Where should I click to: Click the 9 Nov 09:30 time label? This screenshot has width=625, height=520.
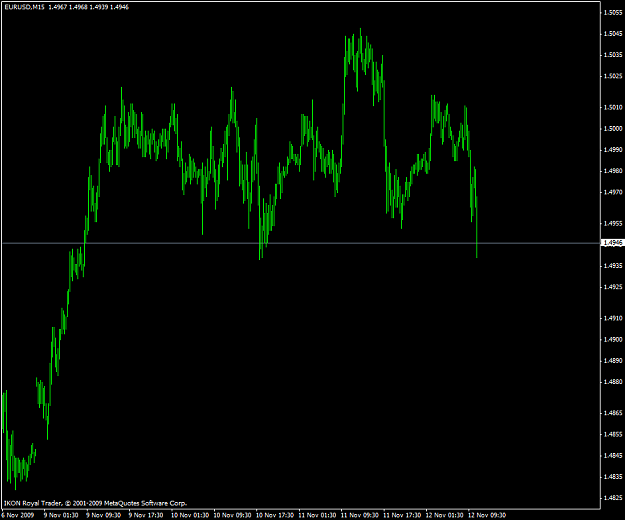point(103,515)
